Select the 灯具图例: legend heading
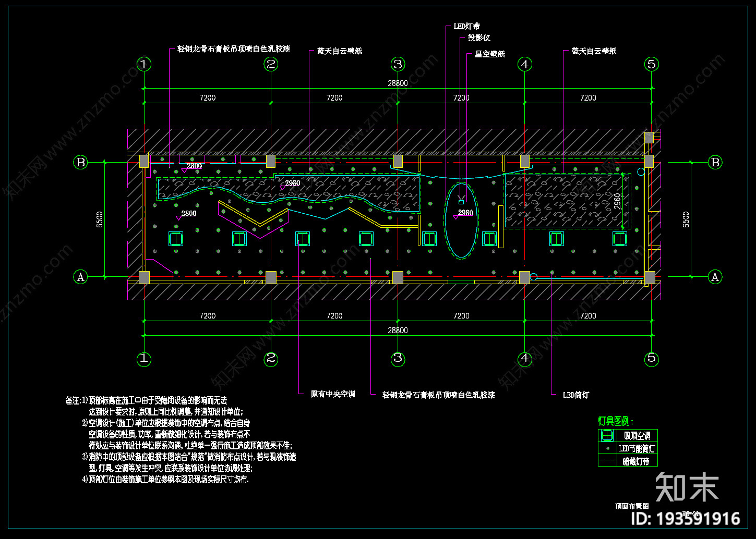Viewport: 756px width, 539px height. click(616, 421)
